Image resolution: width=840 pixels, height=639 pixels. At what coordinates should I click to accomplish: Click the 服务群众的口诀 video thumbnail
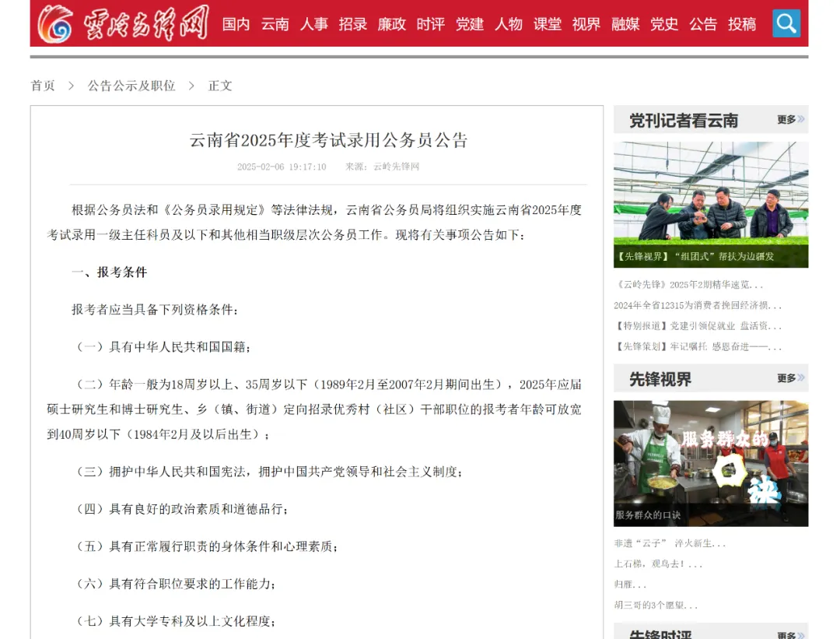(710, 463)
